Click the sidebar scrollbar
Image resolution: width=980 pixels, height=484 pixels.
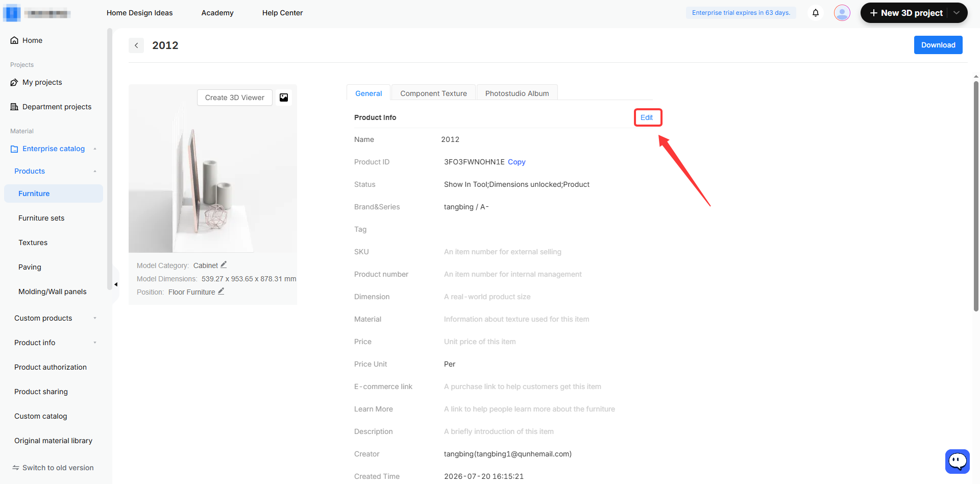[x=109, y=159]
